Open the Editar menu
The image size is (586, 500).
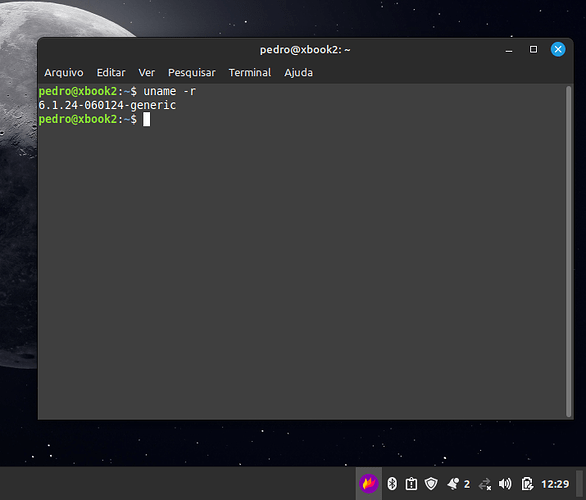pyautogui.click(x=111, y=72)
